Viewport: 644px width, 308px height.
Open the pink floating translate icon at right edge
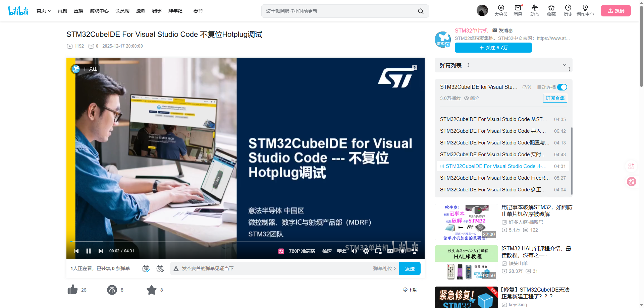[x=632, y=182]
